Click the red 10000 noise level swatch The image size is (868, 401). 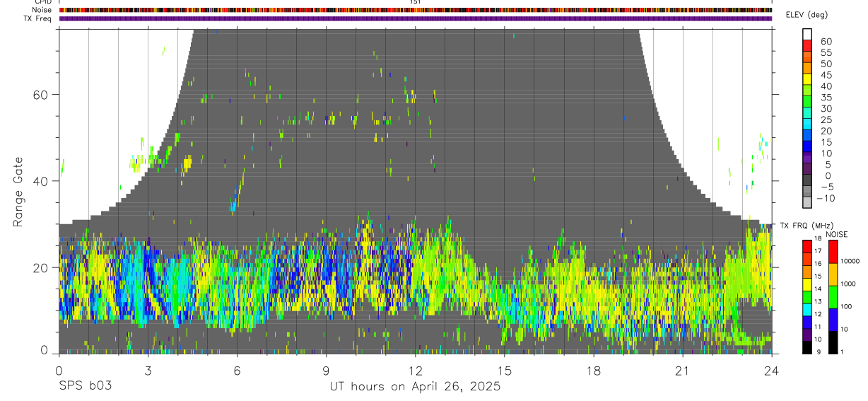(832, 251)
